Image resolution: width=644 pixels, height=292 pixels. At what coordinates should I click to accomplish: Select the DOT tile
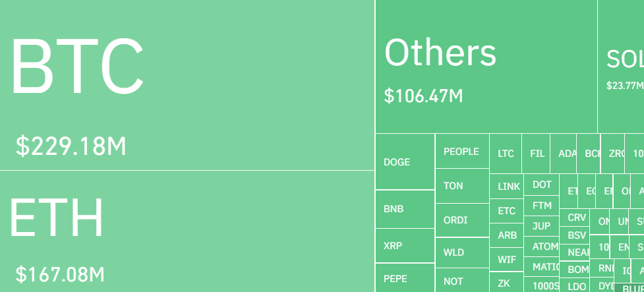542,185
